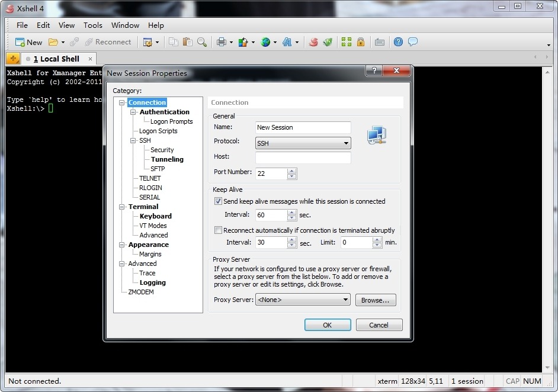Launch Xftp green icon
The image size is (558, 392).
328,42
